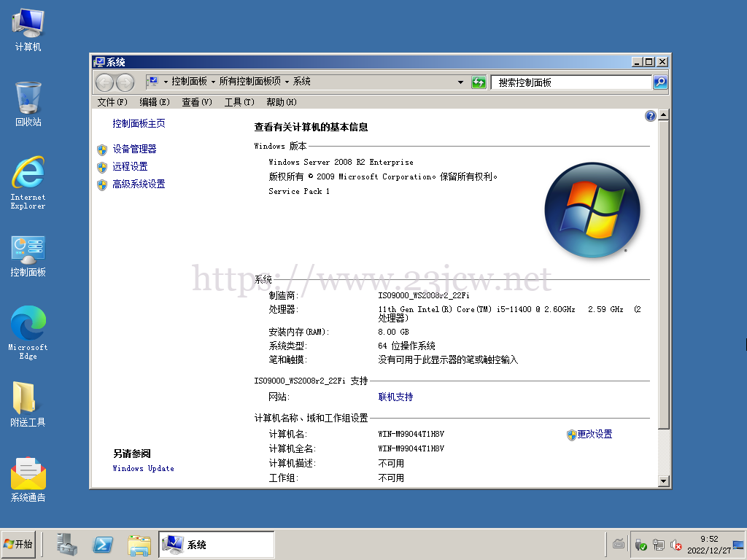Click the address bar computer icon
747x560 pixels.
coord(153,82)
